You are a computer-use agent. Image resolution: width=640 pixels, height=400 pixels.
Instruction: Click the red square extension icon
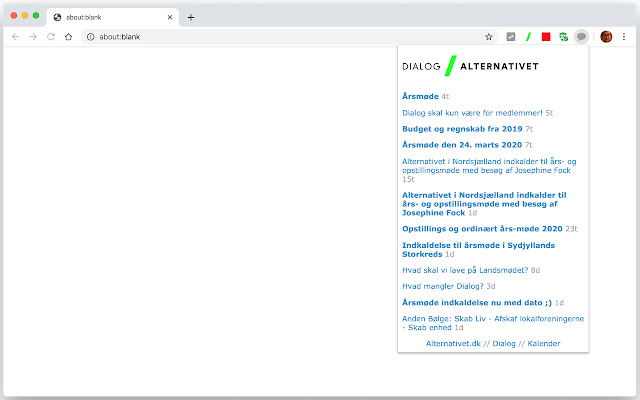pyautogui.click(x=546, y=37)
